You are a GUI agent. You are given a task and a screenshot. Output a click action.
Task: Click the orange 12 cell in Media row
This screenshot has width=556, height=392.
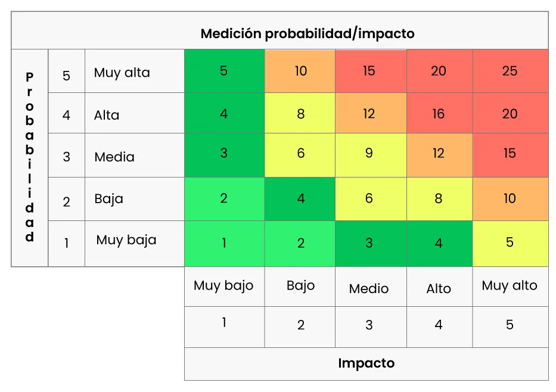(439, 154)
